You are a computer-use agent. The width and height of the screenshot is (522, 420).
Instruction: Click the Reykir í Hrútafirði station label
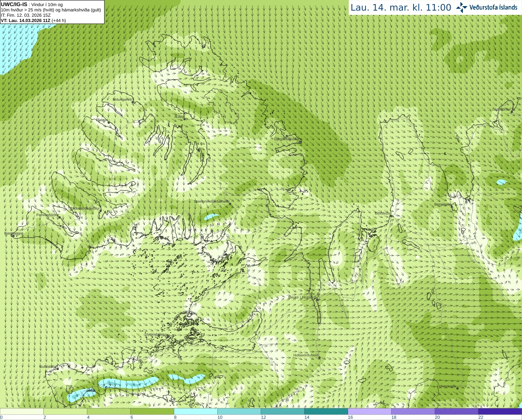(303, 297)
